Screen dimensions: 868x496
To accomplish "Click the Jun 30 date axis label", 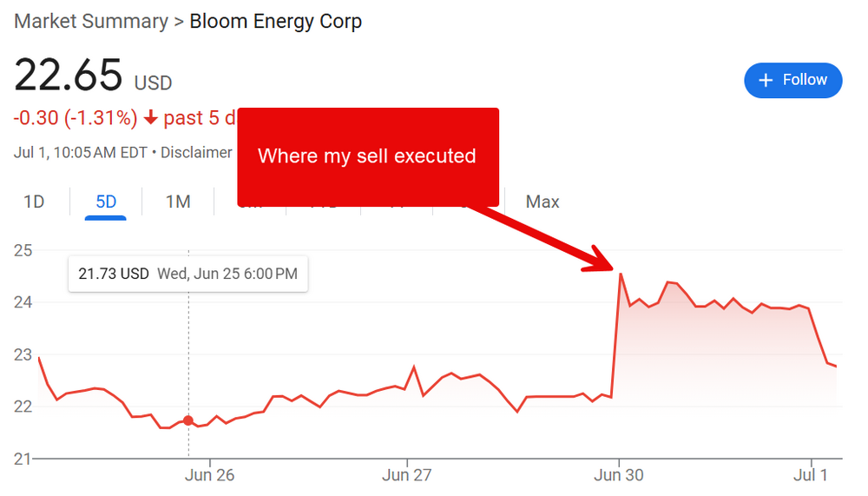I will pos(619,475).
